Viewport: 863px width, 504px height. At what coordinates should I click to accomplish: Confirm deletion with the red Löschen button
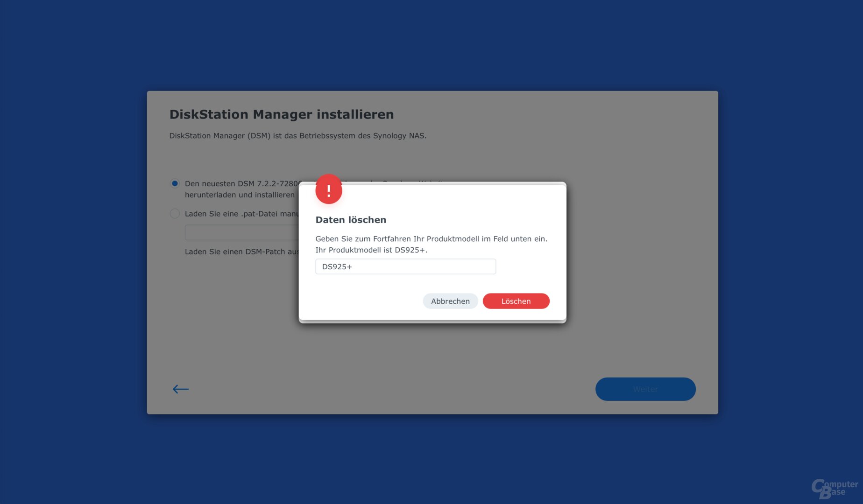point(516,301)
